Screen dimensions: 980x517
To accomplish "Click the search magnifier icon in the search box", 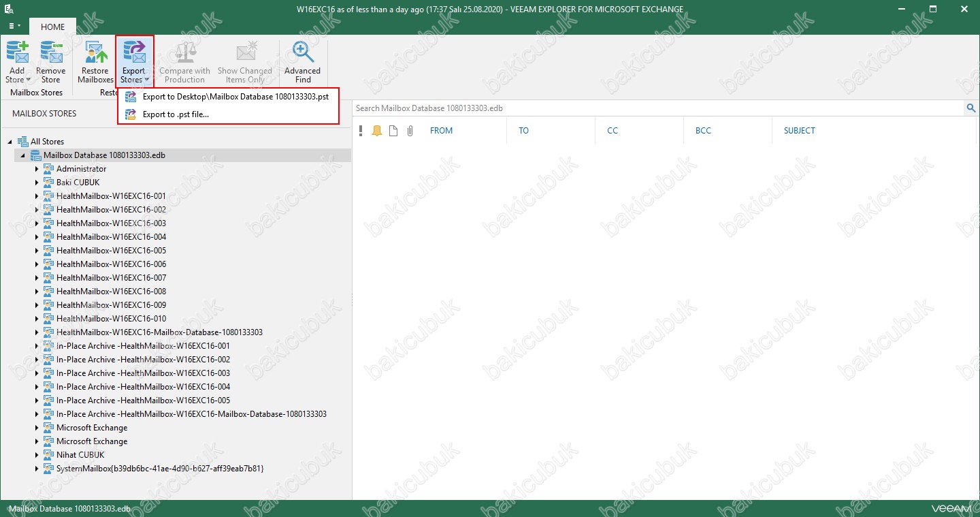I will click(971, 108).
